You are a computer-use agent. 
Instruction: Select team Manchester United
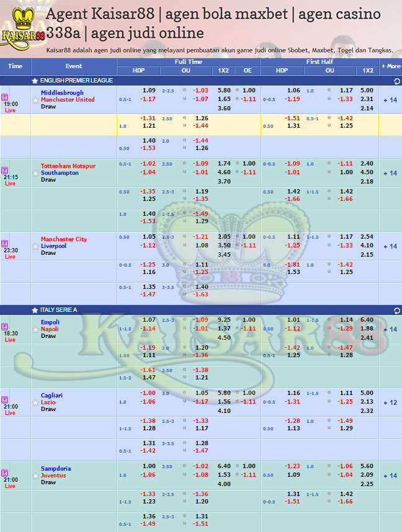[68, 99]
